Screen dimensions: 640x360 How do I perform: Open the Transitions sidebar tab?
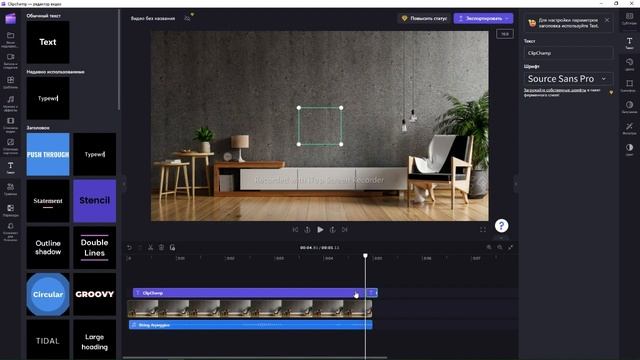pyautogui.click(x=11, y=211)
